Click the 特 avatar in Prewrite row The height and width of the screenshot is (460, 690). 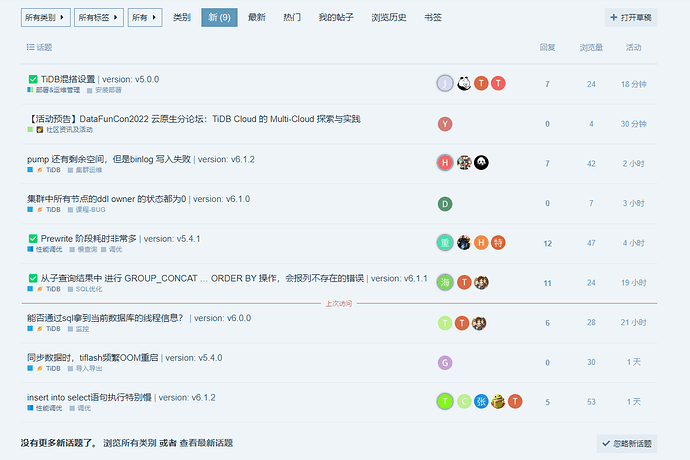point(498,243)
